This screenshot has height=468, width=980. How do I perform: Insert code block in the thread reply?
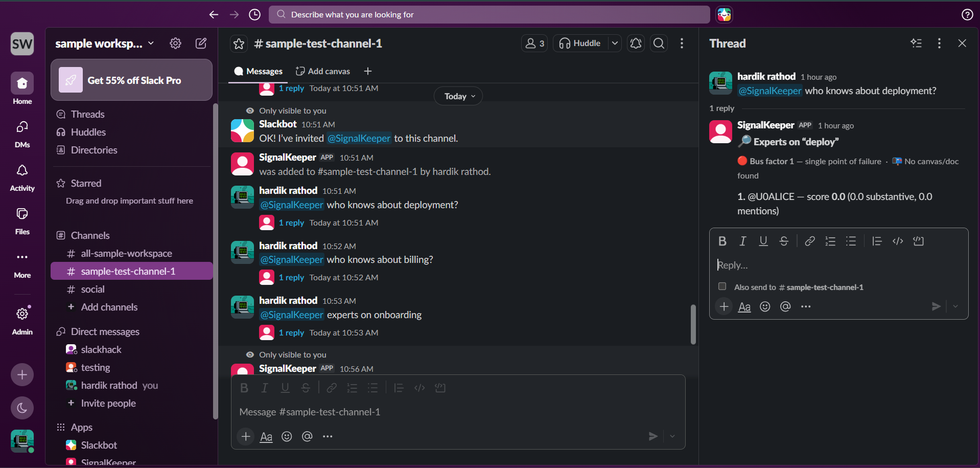918,241
